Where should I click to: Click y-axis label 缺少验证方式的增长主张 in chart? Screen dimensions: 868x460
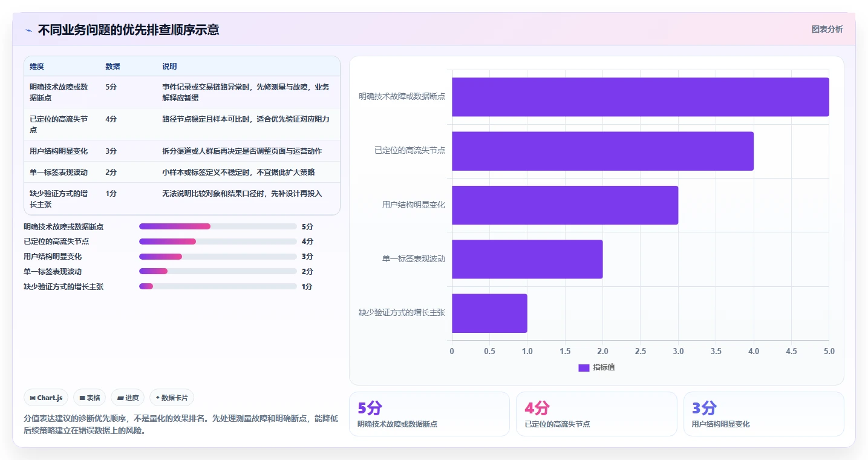point(402,312)
